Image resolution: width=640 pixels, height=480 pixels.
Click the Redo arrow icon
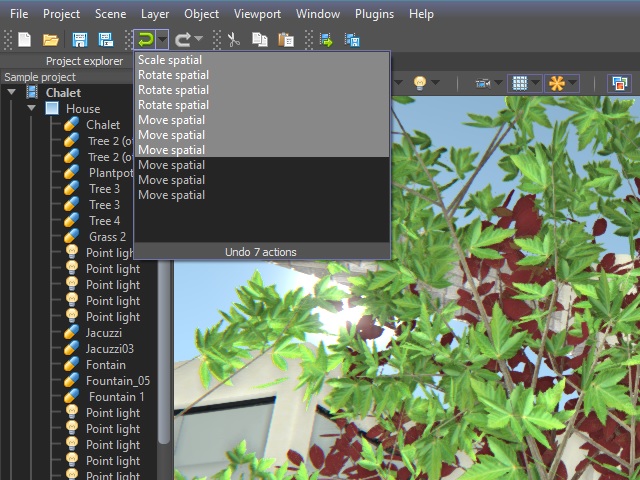(x=183, y=40)
